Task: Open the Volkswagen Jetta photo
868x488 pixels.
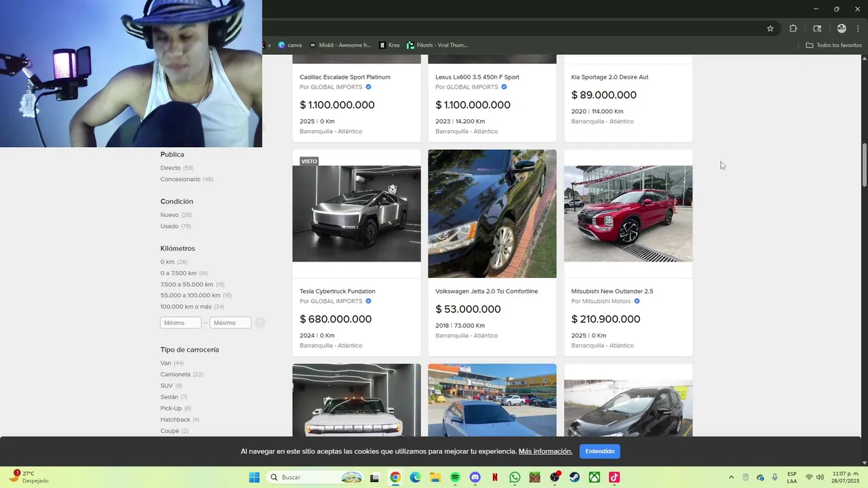Action: coord(492,213)
